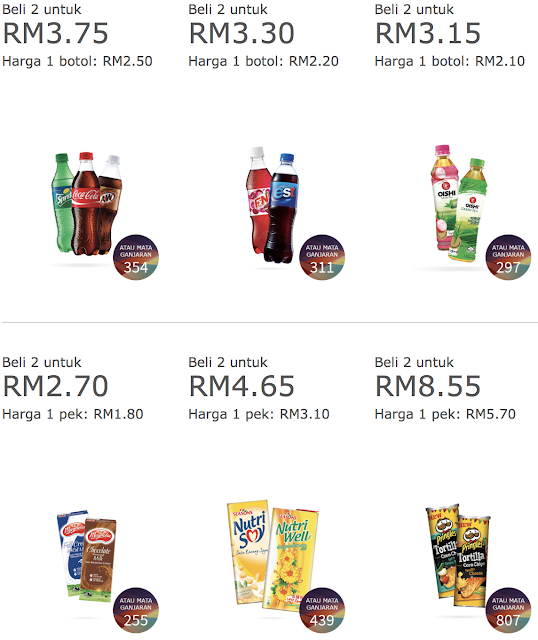Screen dimensions: 538x640
Task: Click the Oishi green tea bottles image
Action: pos(459,203)
